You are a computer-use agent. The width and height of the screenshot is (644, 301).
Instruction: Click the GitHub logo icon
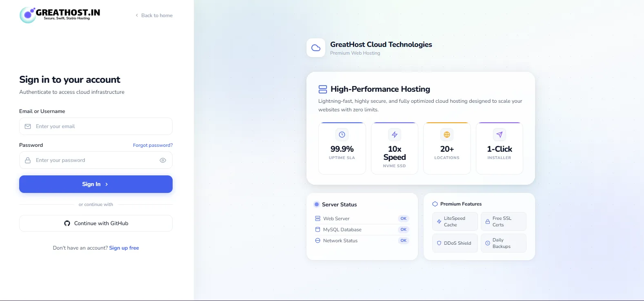[x=67, y=224]
